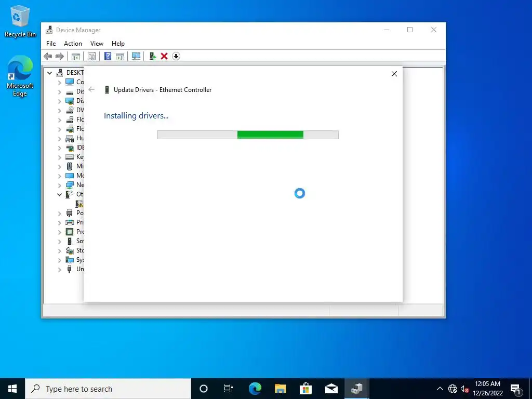This screenshot has width=532, height=399.
Task: Click the Back arrow in Device Manager toolbar
Action: coord(48,56)
